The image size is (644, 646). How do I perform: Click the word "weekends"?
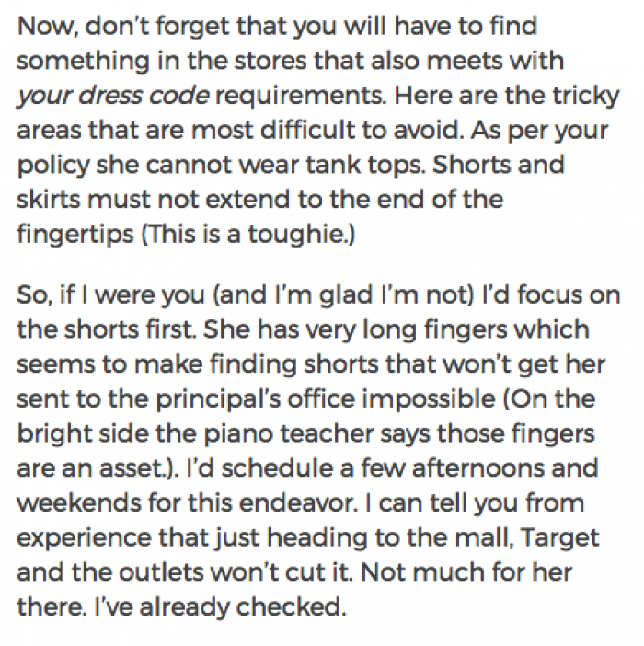click(x=79, y=503)
